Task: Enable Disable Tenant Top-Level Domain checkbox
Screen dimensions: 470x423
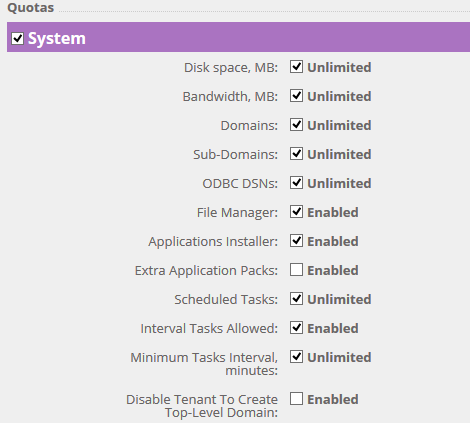Action: (296, 399)
